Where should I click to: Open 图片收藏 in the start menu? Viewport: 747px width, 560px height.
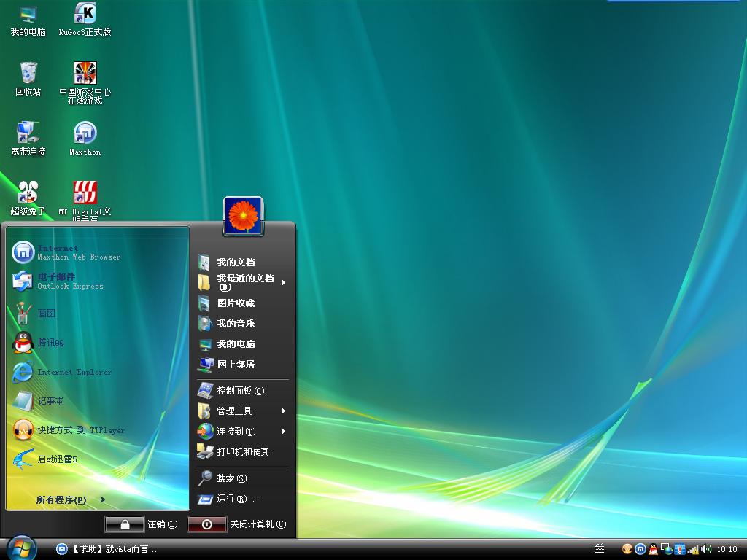242,303
